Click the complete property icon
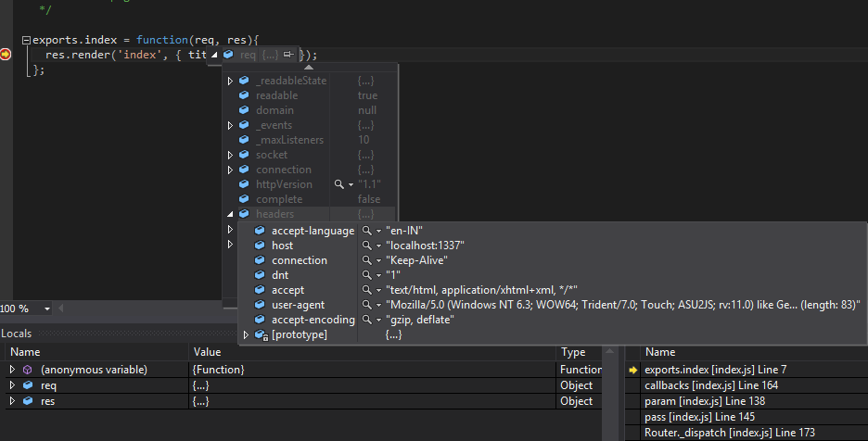The height and width of the screenshot is (441, 868). [244, 199]
